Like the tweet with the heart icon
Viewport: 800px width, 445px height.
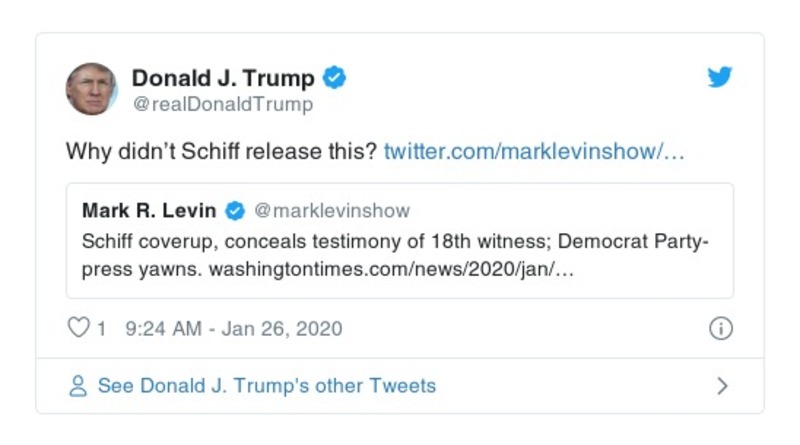78,328
